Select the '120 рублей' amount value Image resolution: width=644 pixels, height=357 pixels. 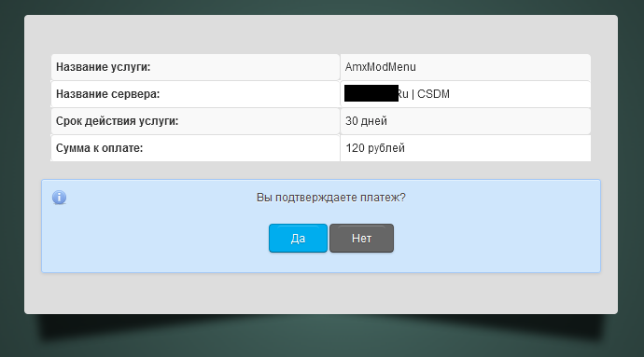(x=375, y=148)
